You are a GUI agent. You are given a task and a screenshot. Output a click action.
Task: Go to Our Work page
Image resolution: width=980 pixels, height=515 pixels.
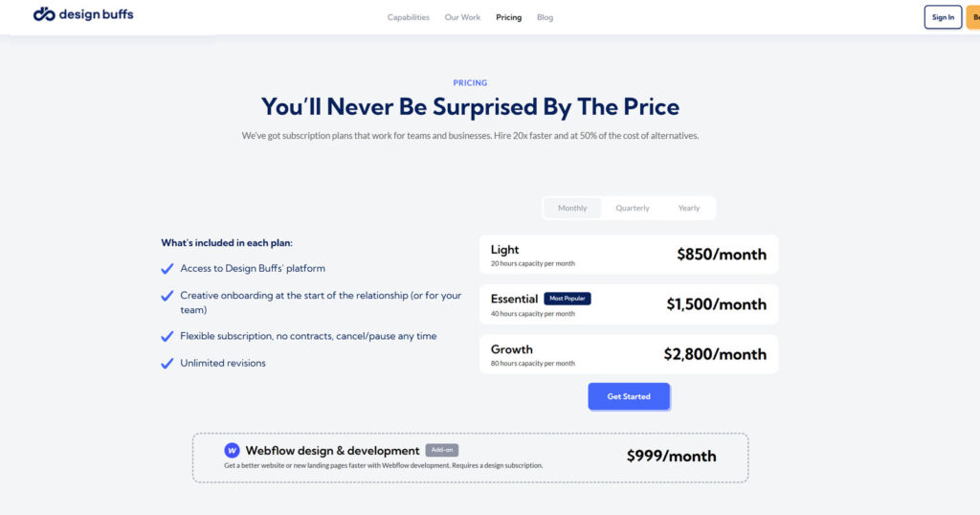[x=462, y=17]
